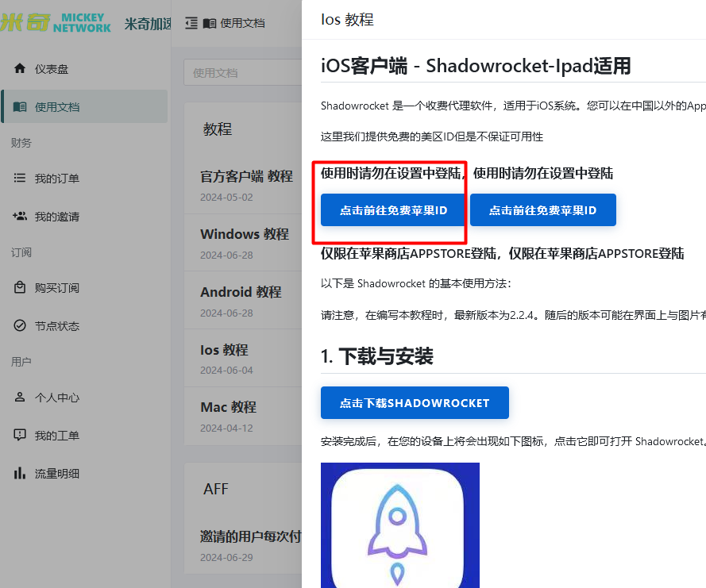
Task: View 流量明细 page
Action: point(84,473)
